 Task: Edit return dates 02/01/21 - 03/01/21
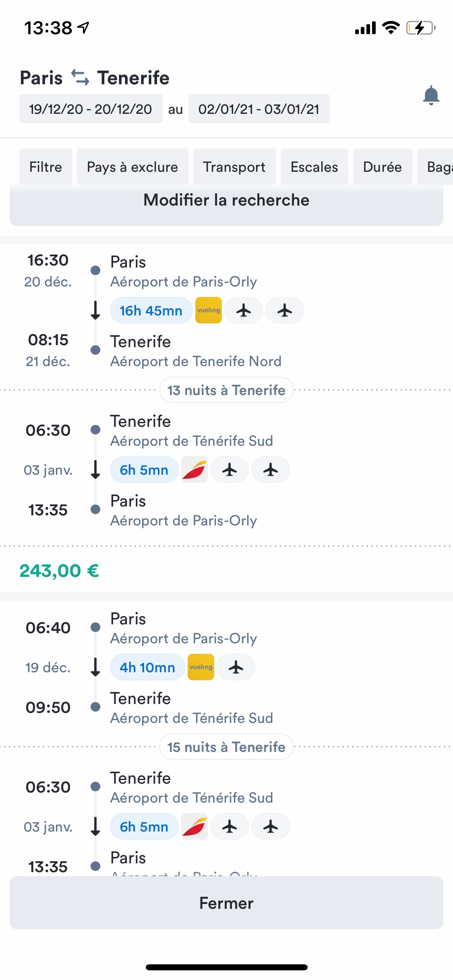[x=259, y=109]
